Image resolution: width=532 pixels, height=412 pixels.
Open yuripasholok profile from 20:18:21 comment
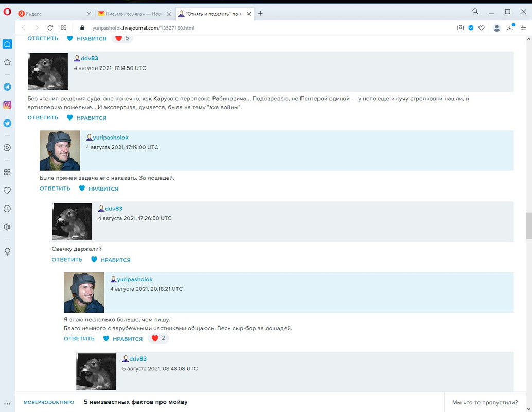coord(135,279)
